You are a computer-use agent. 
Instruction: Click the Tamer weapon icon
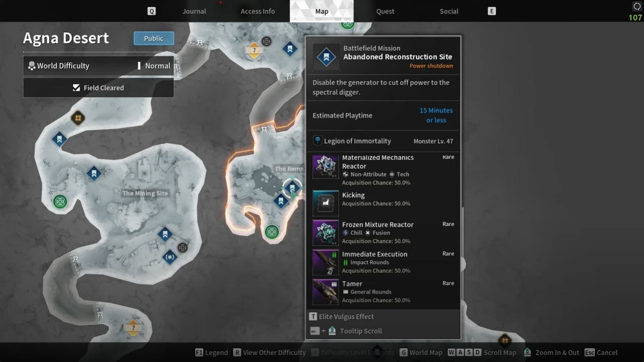point(326,291)
